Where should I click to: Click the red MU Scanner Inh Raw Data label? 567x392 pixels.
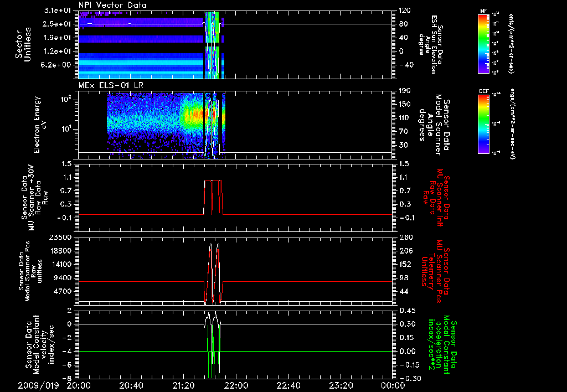(436, 198)
